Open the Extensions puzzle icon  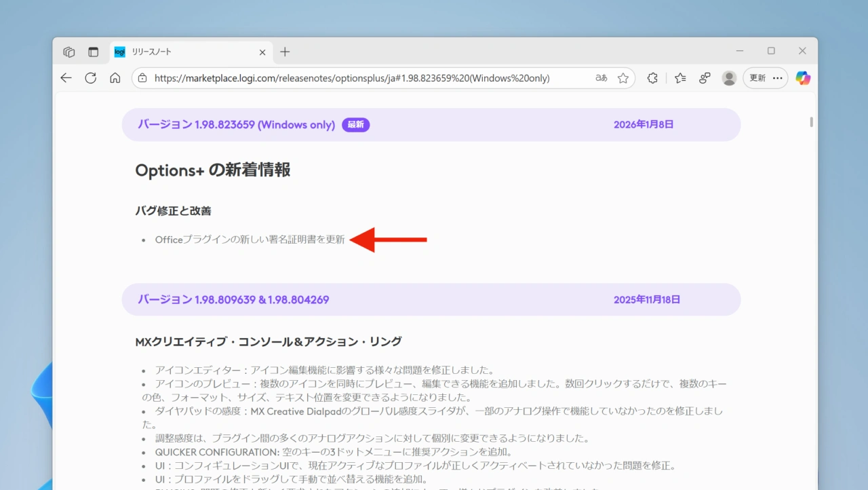coord(652,78)
